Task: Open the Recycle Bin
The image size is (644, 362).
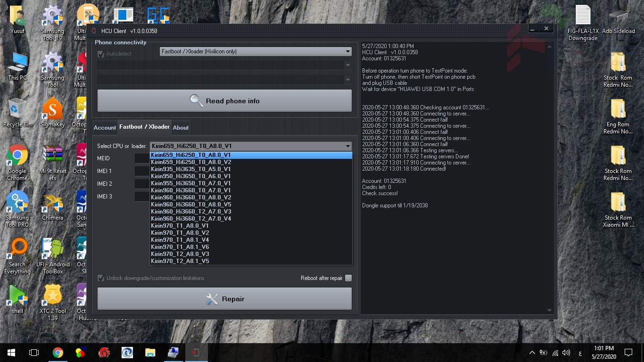Action: pos(17,113)
